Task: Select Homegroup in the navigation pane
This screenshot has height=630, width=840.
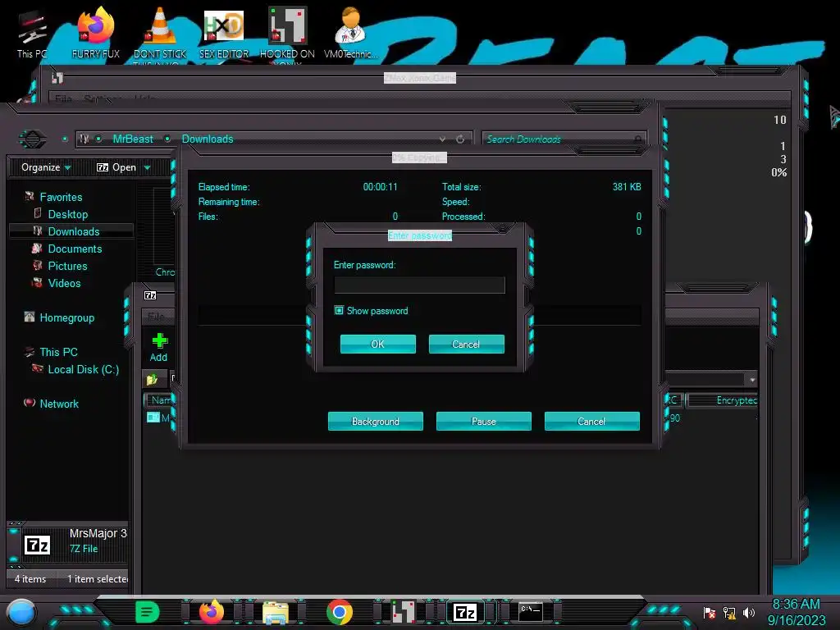Action: [67, 317]
